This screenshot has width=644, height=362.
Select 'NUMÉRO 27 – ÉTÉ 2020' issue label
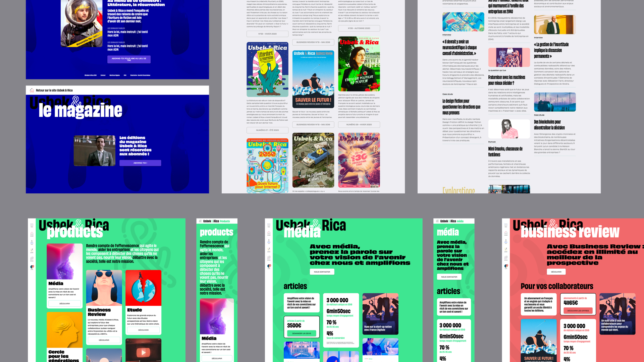(x=267, y=130)
